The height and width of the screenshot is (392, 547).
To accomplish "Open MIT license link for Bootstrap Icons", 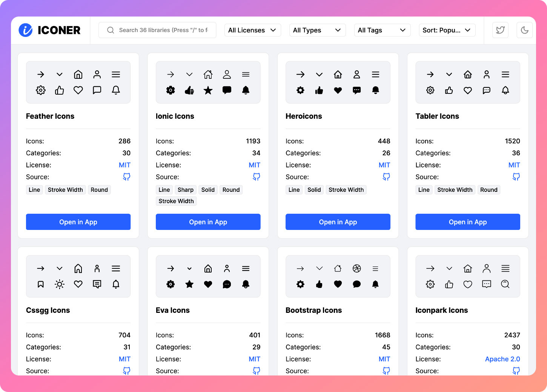I will click(384, 359).
